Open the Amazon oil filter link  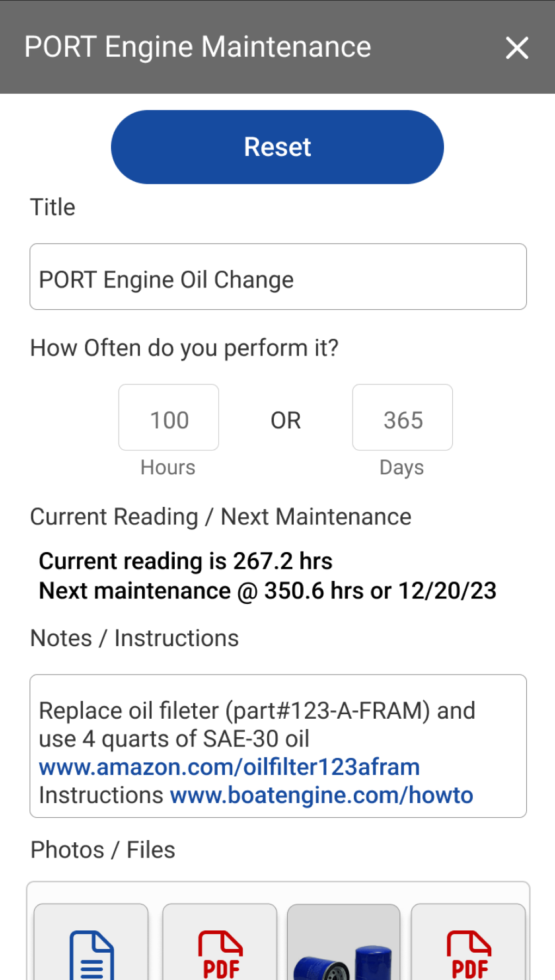[x=229, y=767]
